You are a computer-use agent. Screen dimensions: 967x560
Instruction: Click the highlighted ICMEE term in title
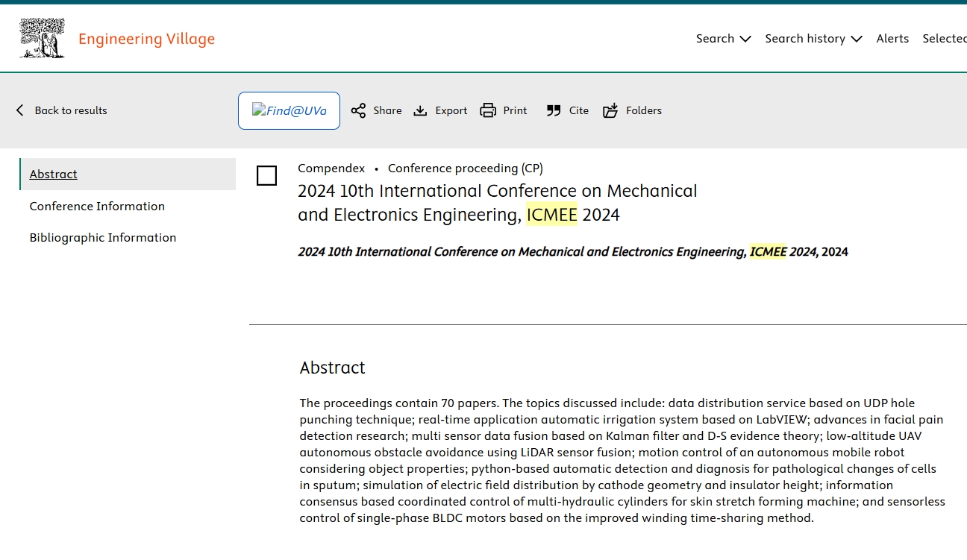coord(551,215)
